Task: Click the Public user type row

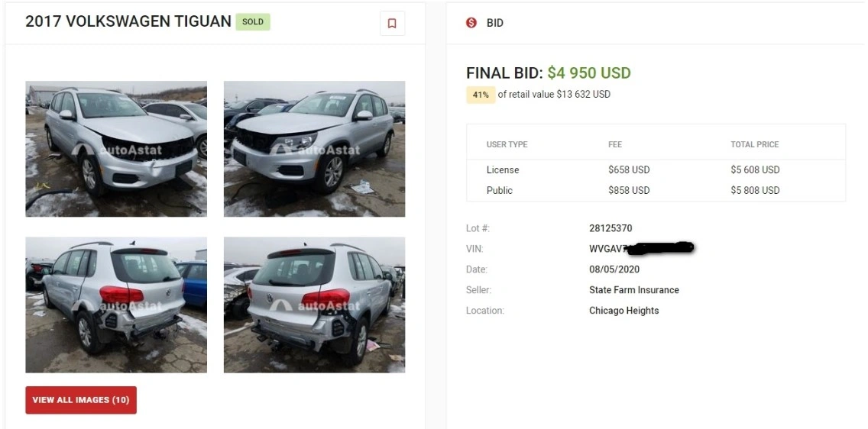Action: point(500,191)
